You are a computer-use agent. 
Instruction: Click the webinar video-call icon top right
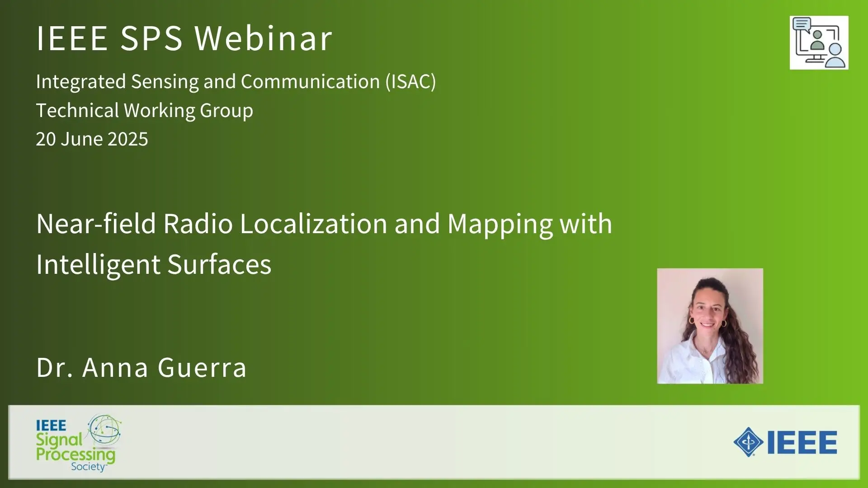pyautogui.click(x=819, y=42)
